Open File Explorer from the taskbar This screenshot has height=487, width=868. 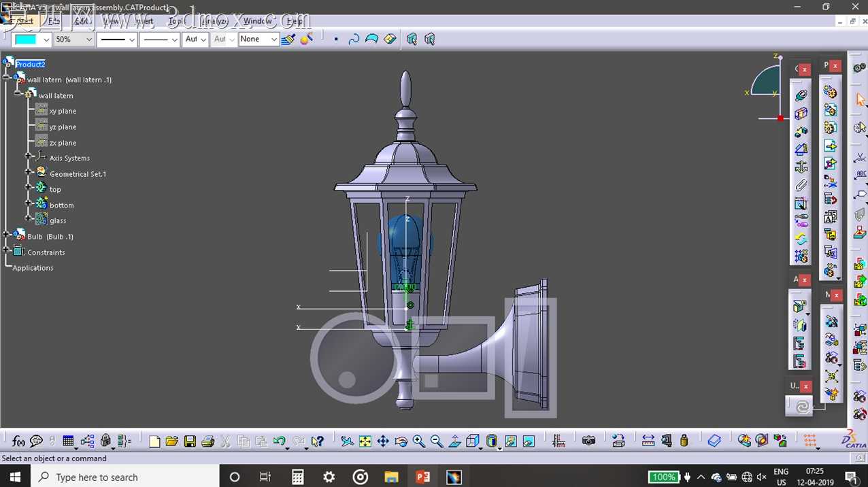pos(391,477)
